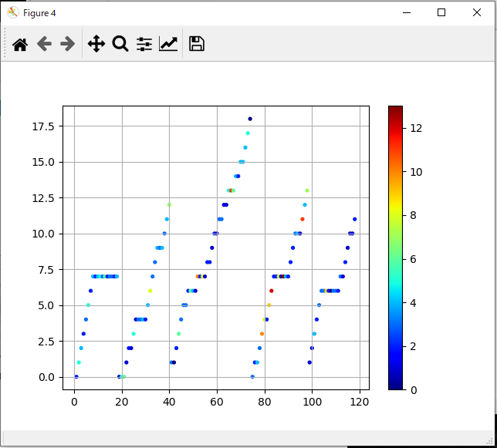Click the y-axis label 2.5
Viewport: 497px width, 448px height.
[x=46, y=342]
